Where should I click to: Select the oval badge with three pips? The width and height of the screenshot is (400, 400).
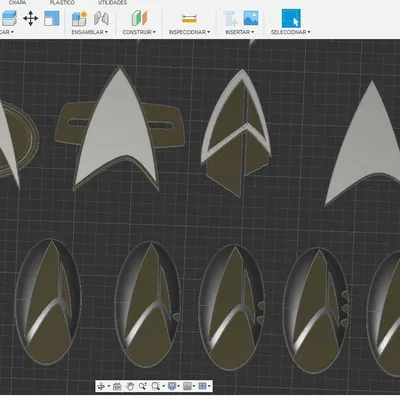pyautogui.click(x=316, y=310)
